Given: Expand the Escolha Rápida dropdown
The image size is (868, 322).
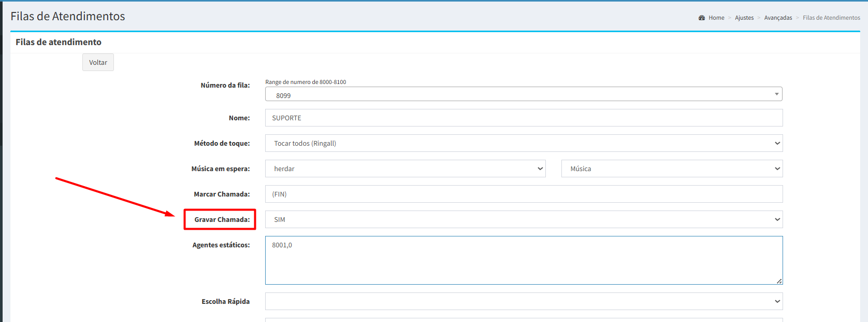Looking at the screenshot, I should 523,301.
